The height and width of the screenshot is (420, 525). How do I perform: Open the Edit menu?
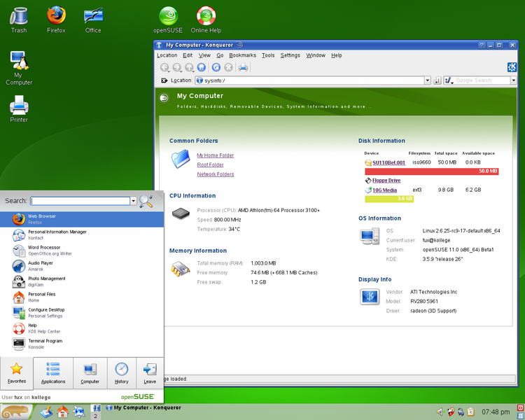coord(188,55)
